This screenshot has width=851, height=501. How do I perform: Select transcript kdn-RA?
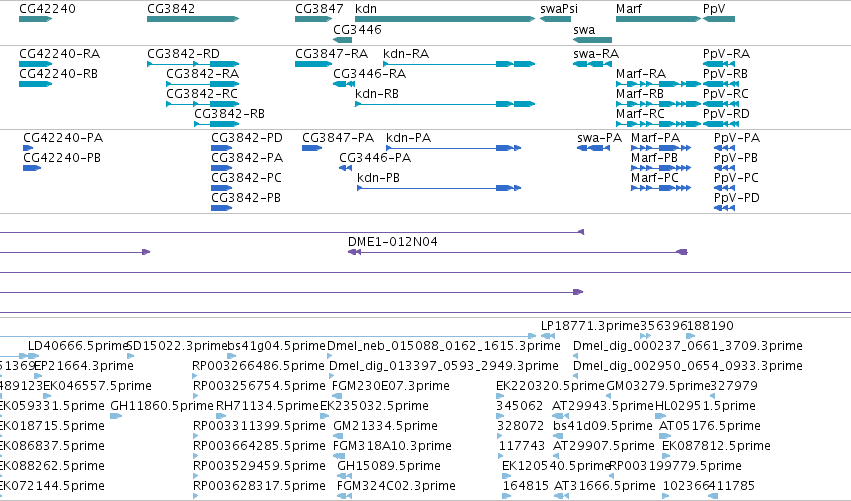pos(459,64)
